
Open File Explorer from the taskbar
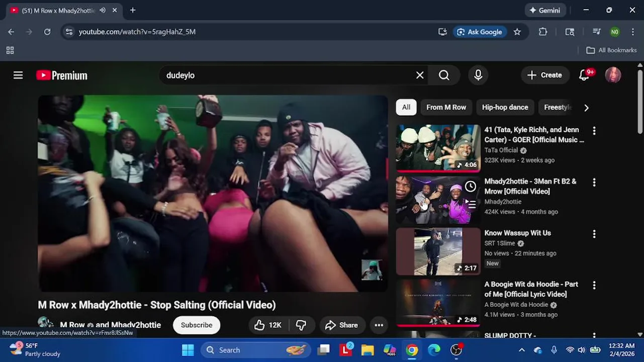tap(367, 350)
